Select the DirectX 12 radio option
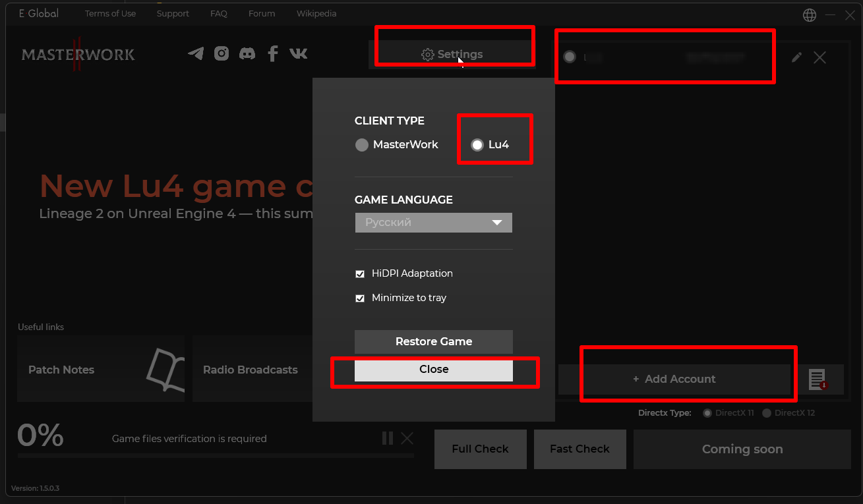Screen dimensions: 863x504 (767, 413)
